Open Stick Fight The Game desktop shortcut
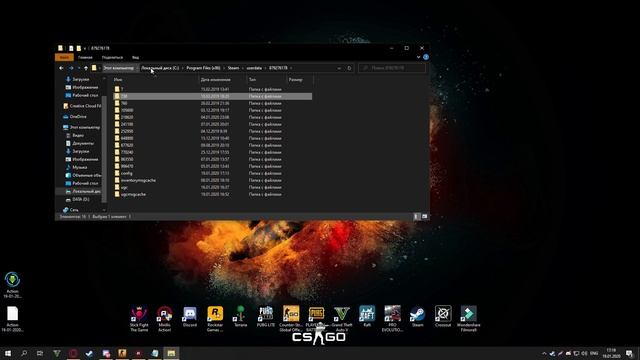Screen dimensions: 640x360 click(139, 318)
